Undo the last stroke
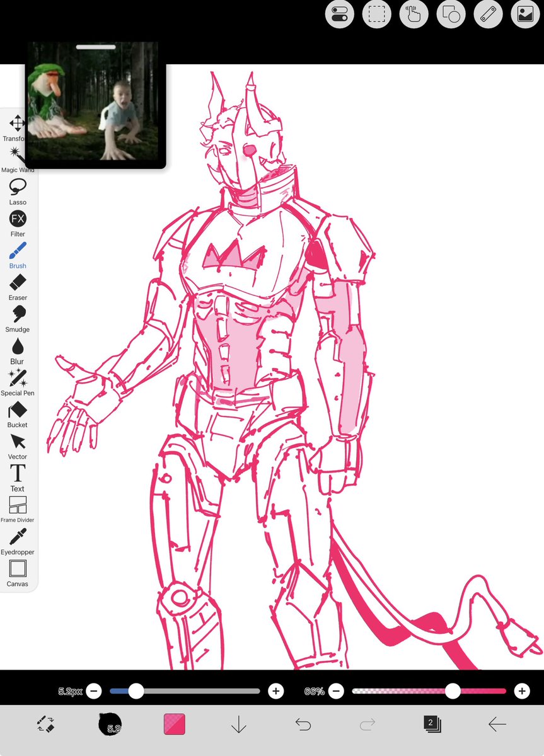Screen dimensions: 544x756 click(303, 724)
